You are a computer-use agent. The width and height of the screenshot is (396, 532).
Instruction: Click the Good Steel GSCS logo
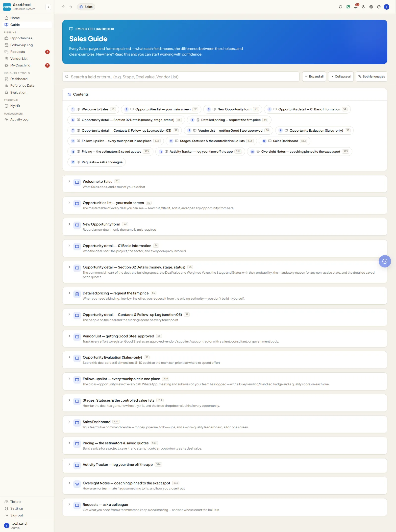pyautogui.click(x=7, y=7)
